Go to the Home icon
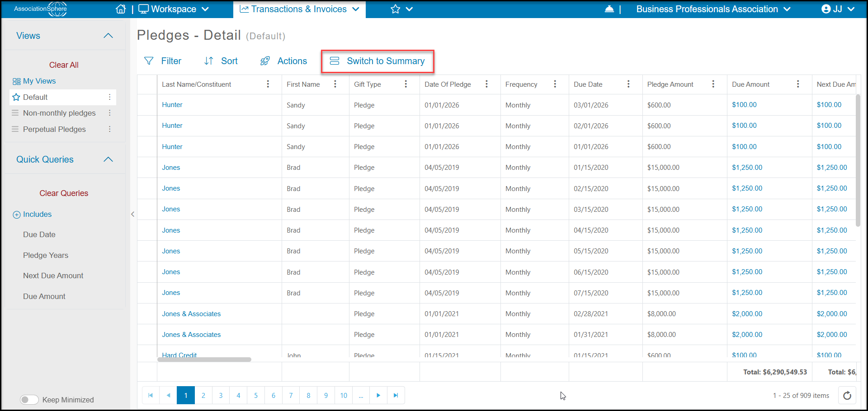868x411 pixels. [121, 9]
